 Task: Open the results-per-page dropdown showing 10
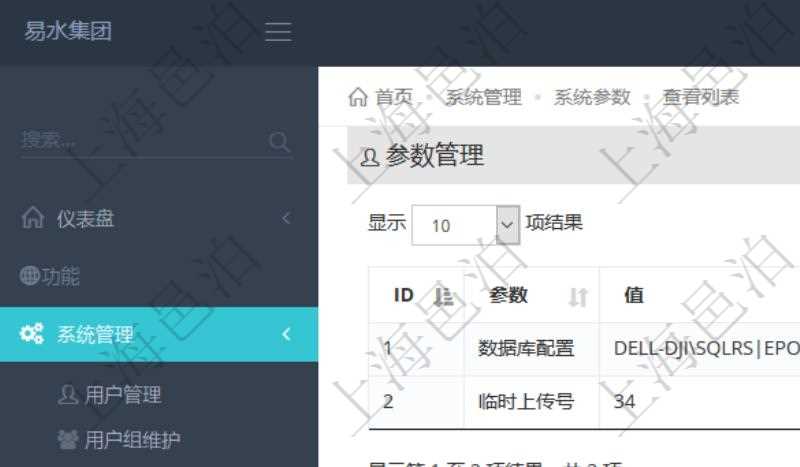click(465, 225)
